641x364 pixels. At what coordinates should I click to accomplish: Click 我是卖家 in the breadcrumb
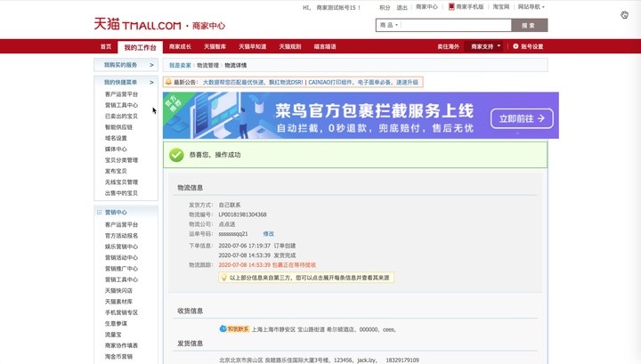point(180,65)
